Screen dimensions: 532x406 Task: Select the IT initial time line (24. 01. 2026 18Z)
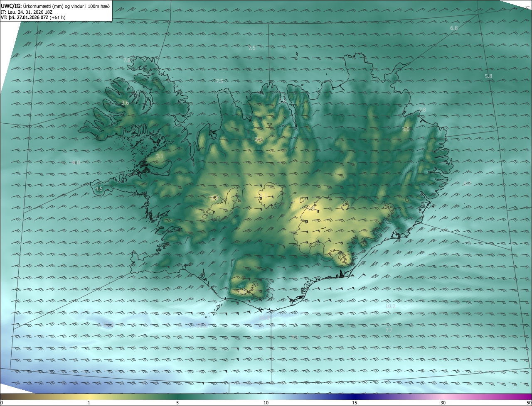[27, 12]
